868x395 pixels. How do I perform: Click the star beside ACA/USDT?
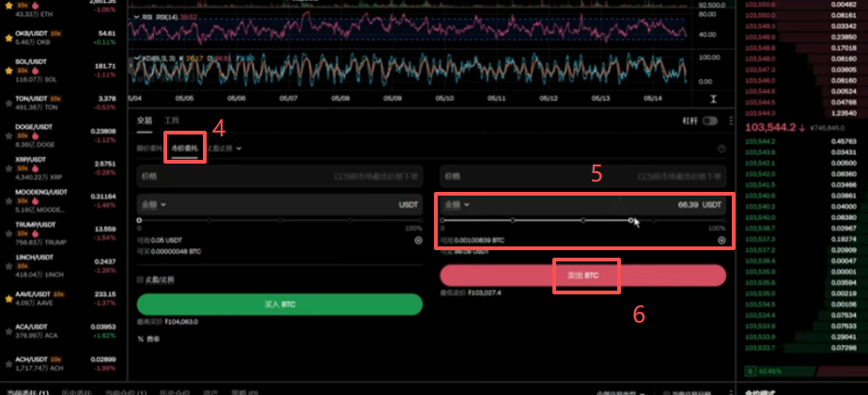(x=8, y=331)
